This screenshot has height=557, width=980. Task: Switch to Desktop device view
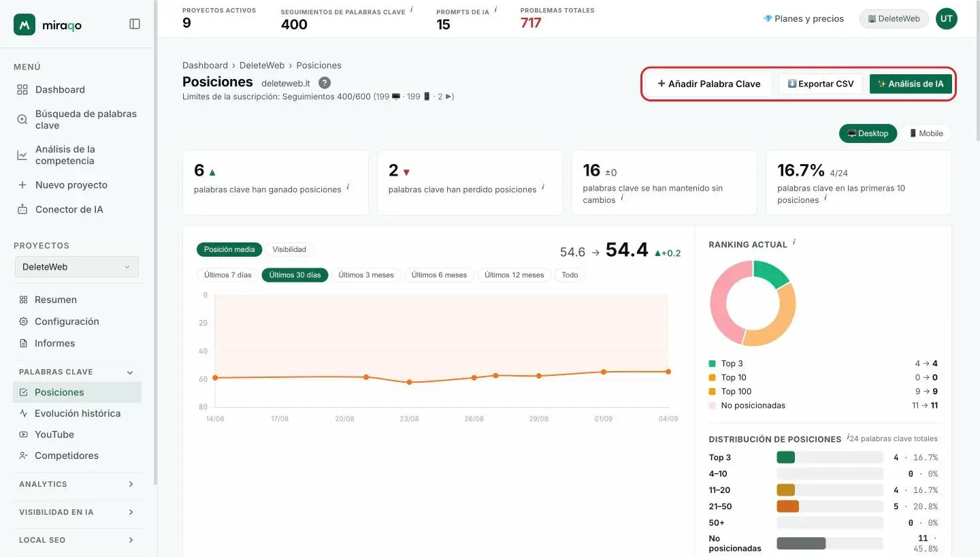click(868, 133)
